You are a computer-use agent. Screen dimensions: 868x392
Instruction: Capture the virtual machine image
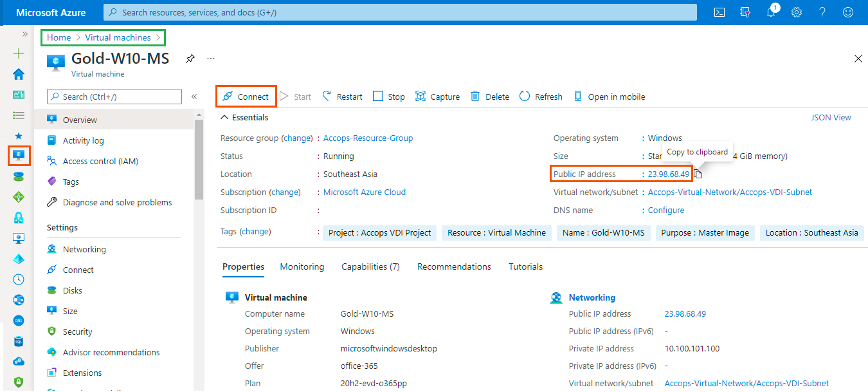coord(437,97)
